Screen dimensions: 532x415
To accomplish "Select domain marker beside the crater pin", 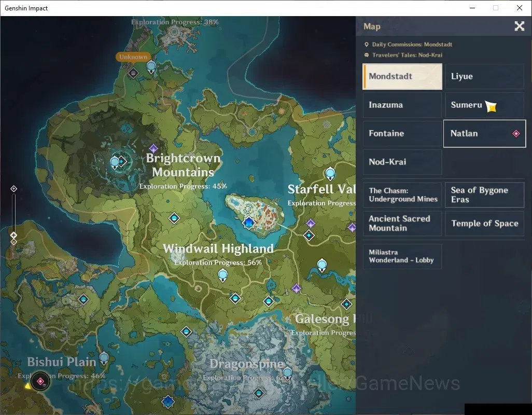I will point(122,161).
